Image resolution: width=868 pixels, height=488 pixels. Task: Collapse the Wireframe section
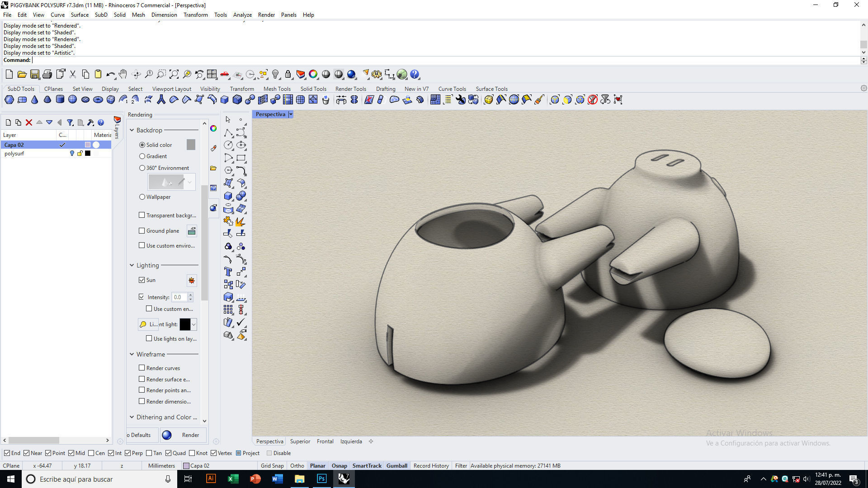pos(132,354)
